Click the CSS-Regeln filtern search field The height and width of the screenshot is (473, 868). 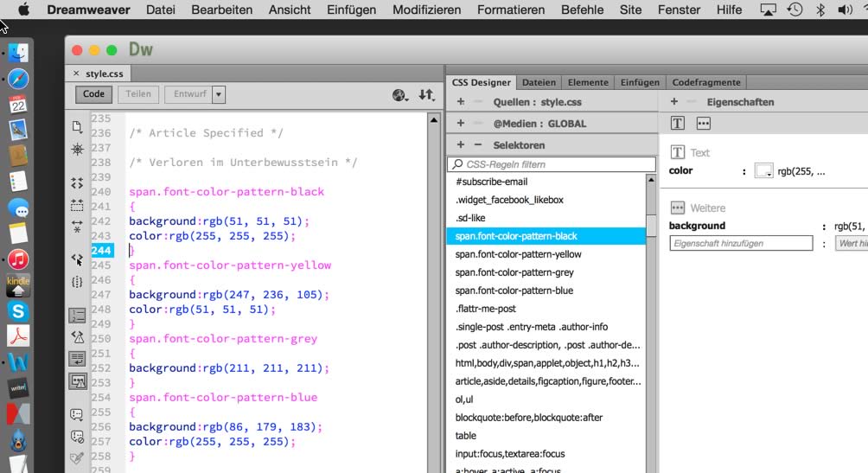552,164
